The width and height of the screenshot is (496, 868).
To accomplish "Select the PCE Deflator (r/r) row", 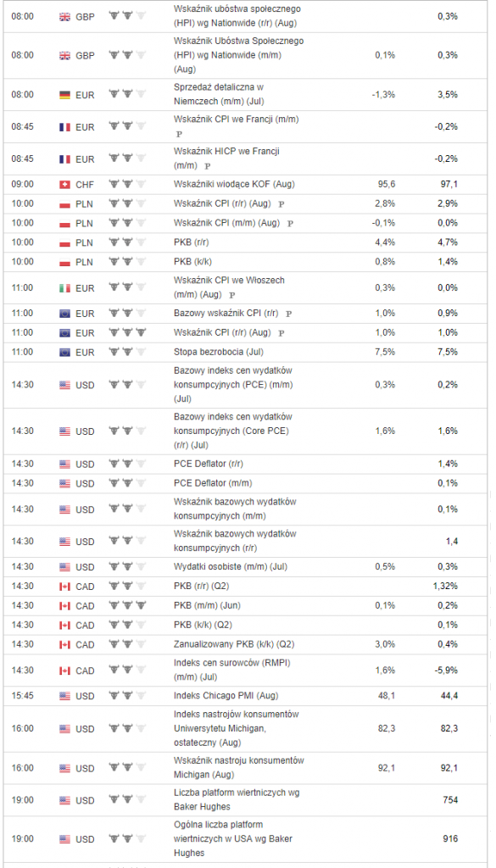I will click(x=247, y=464).
